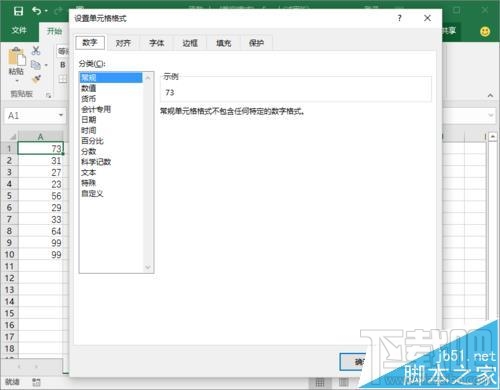Select 时间 in category list
The height and width of the screenshot is (390, 500).
pyautogui.click(x=111, y=130)
